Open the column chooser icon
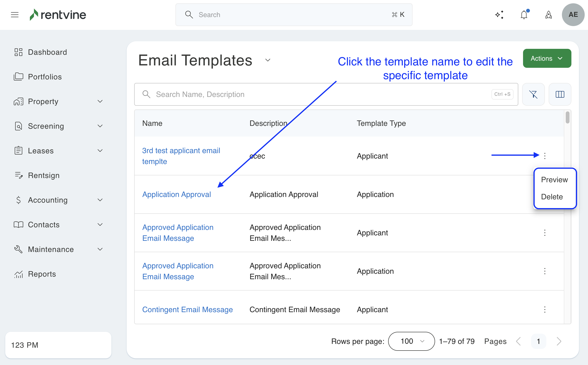This screenshot has width=588, height=365. point(560,94)
